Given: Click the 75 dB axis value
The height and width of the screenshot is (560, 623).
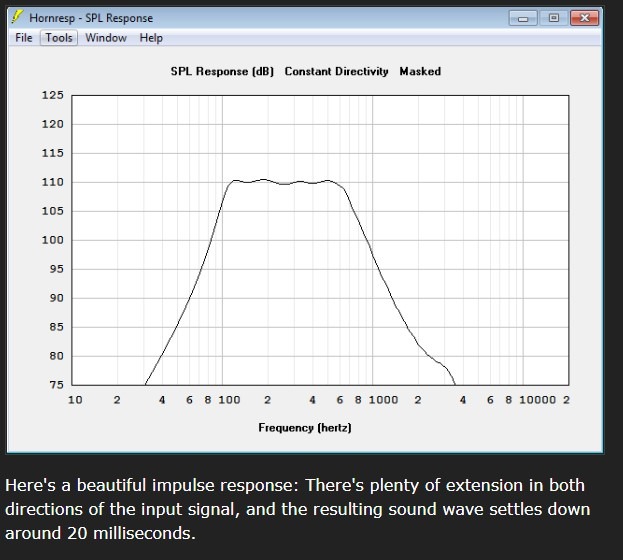Looking at the screenshot, I should pyautogui.click(x=56, y=385).
